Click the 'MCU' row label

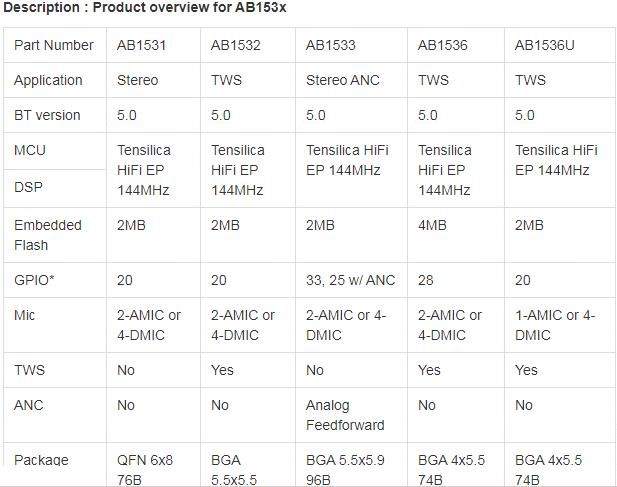click(x=30, y=150)
